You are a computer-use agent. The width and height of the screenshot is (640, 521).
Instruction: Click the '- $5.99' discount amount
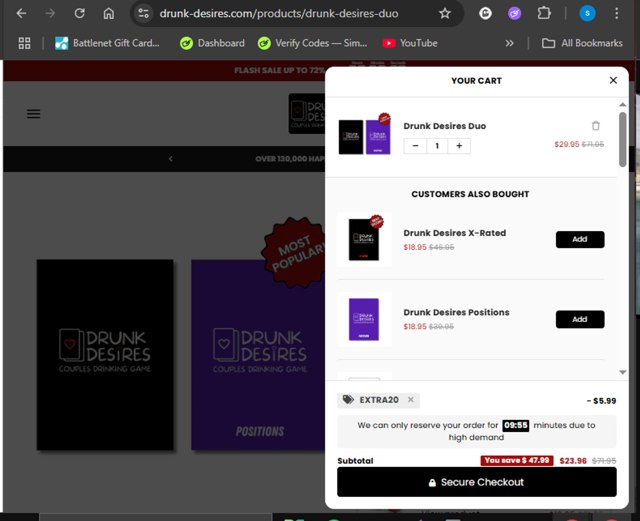coord(601,401)
